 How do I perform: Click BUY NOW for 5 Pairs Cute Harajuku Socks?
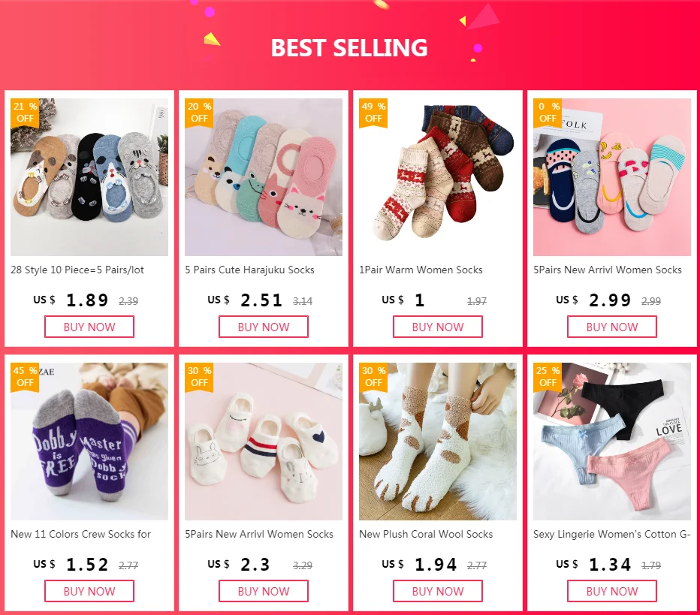[264, 327]
